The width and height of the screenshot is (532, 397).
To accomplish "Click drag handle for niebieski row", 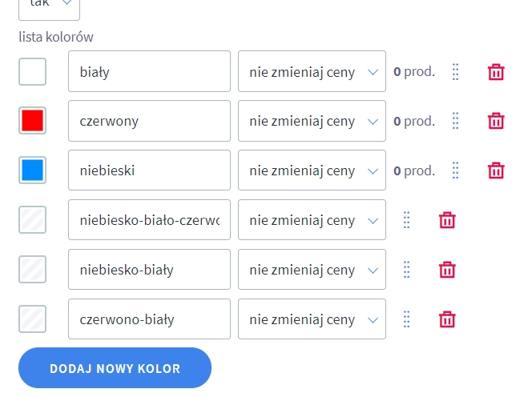I will coord(455,170).
